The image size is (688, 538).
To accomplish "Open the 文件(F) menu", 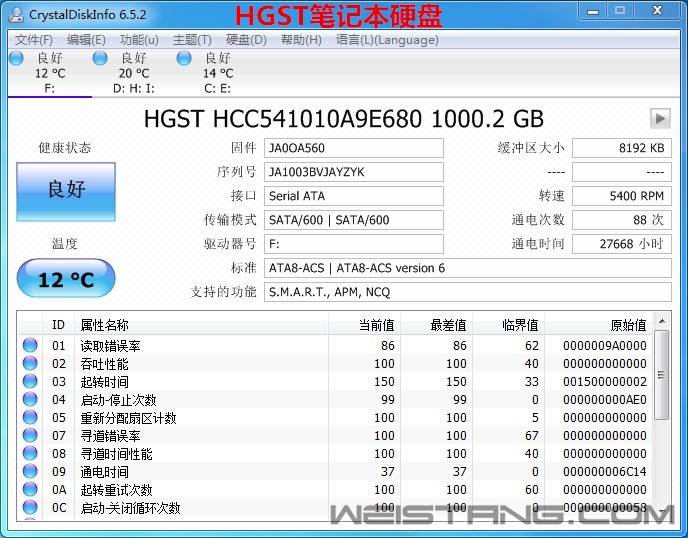I will click(x=34, y=40).
